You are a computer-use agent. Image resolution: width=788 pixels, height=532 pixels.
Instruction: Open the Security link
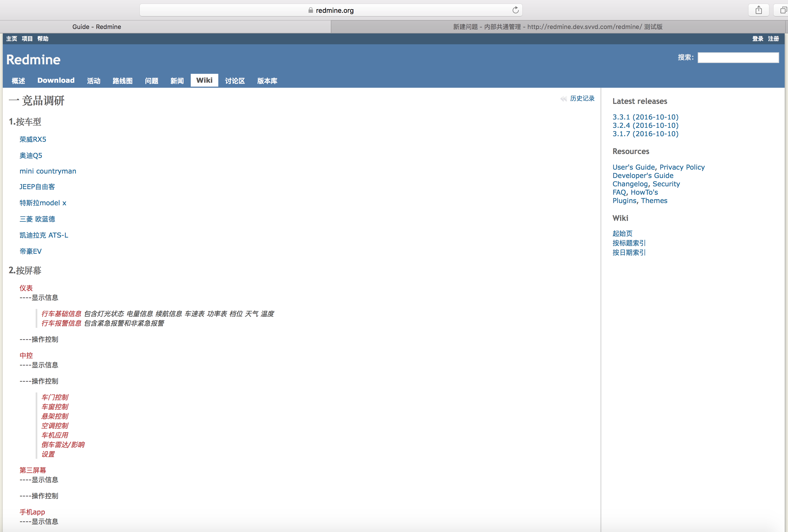(x=666, y=184)
